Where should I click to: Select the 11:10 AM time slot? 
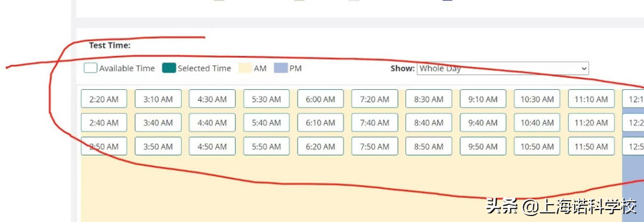pos(592,99)
